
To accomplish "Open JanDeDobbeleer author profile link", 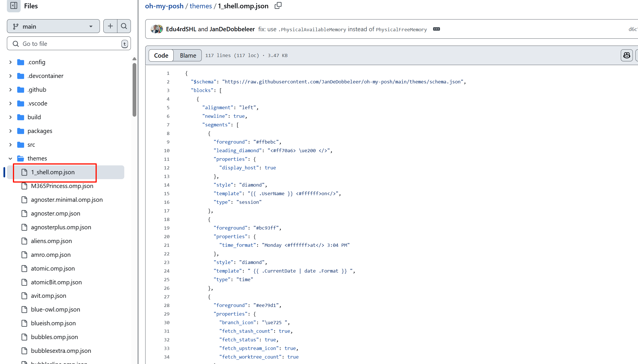I will (232, 29).
